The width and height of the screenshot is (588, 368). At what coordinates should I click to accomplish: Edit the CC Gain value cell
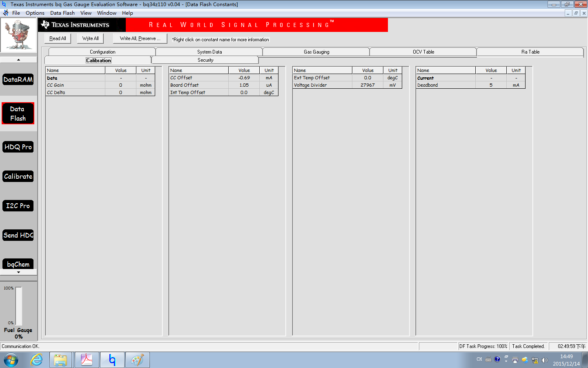(120, 85)
